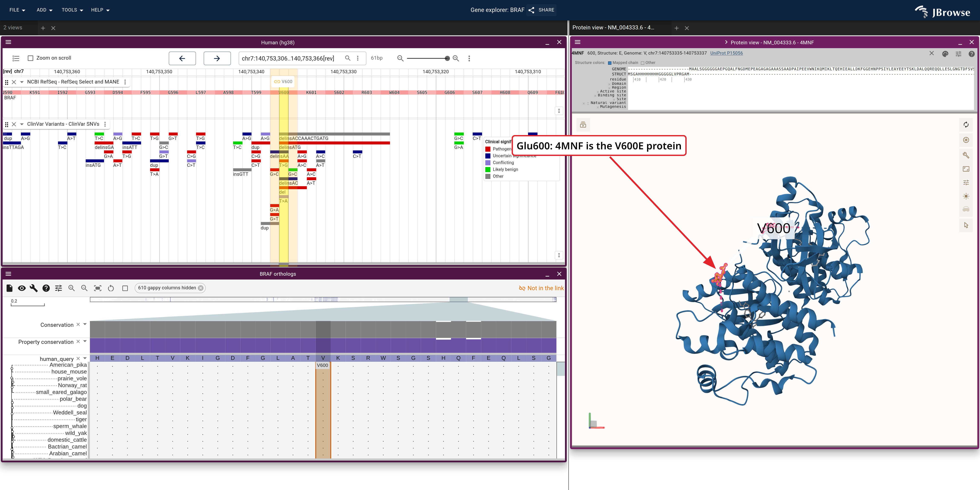Pan hg38 view left arrow button

[x=182, y=58]
